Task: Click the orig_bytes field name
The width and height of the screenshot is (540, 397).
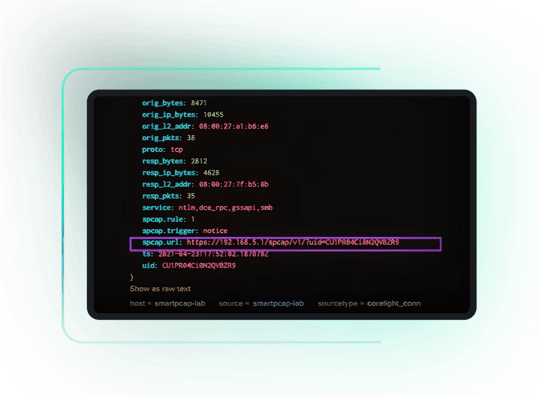Action: coord(163,103)
